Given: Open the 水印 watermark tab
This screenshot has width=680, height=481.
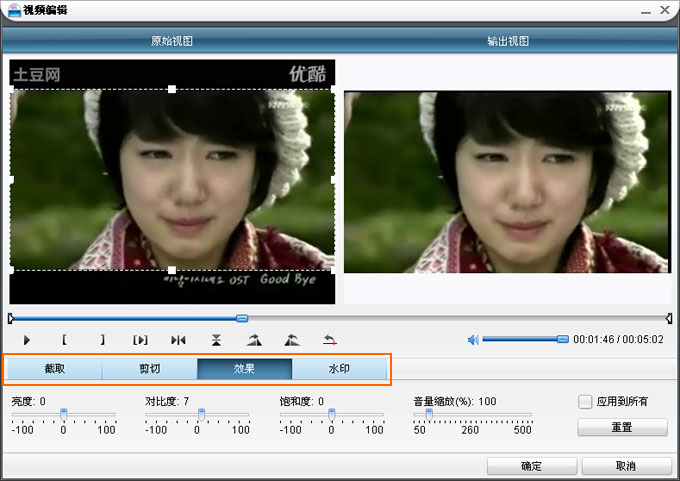Looking at the screenshot, I should click(339, 369).
